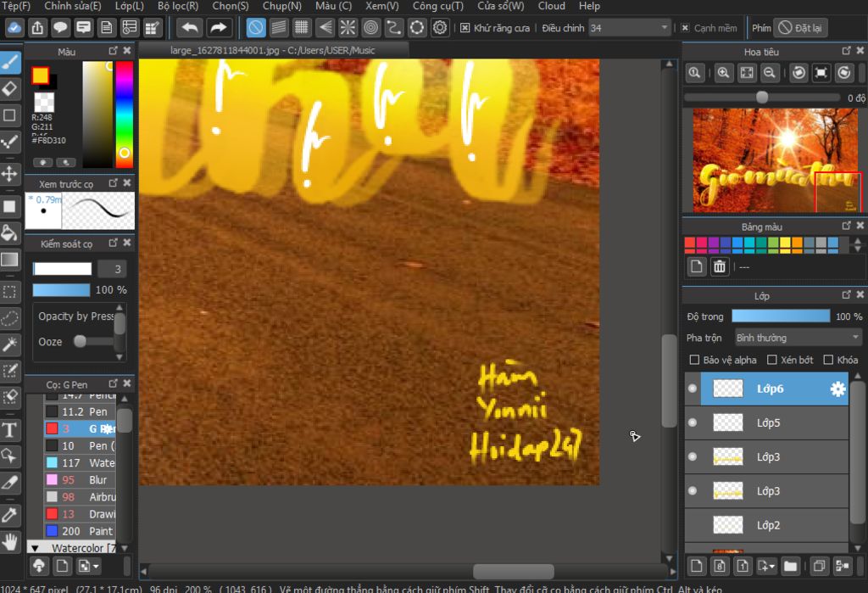Viewport: 868px width, 593px height.
Task: Select the Bucket fill tool
Action: tap(10, 232)
